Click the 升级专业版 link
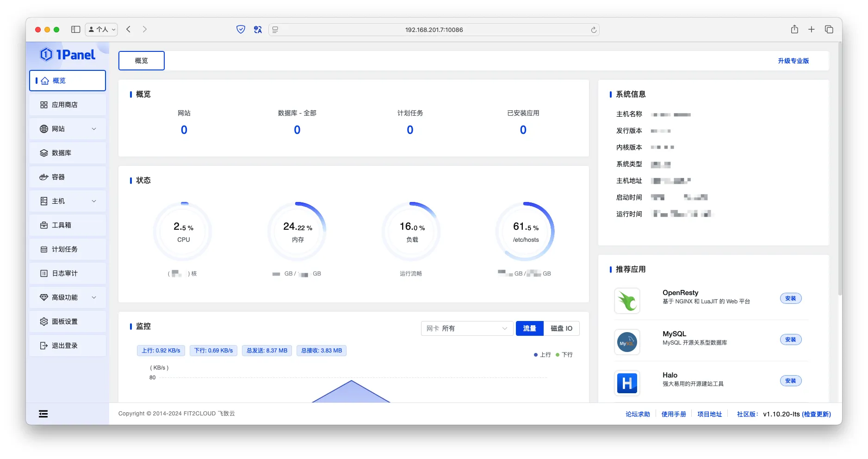 pyautogui.click(x=793, y=61)
